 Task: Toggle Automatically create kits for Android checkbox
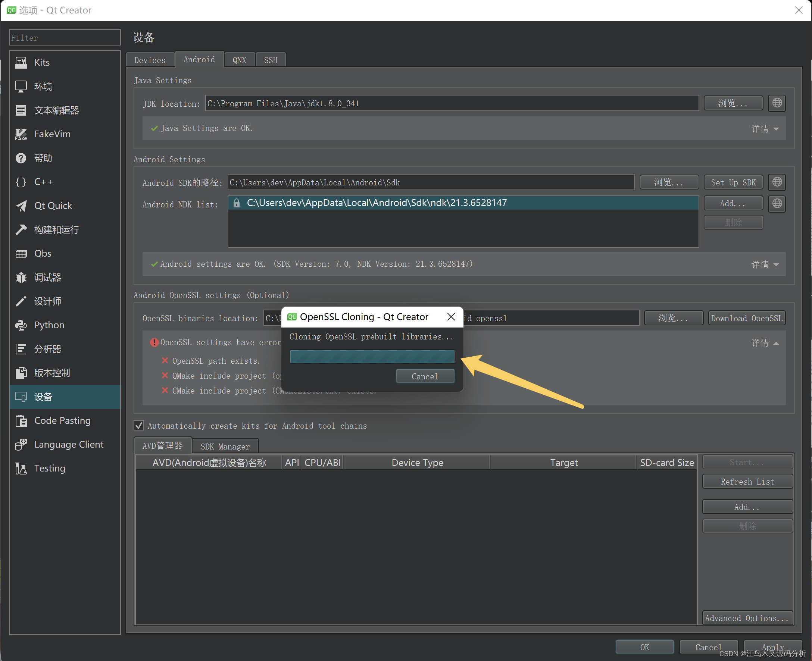point(139,425)
